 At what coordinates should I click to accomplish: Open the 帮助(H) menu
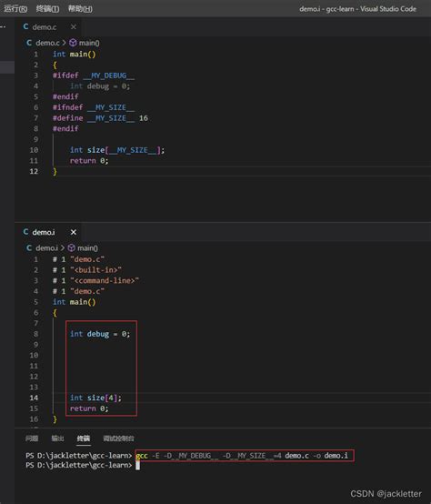80,9
